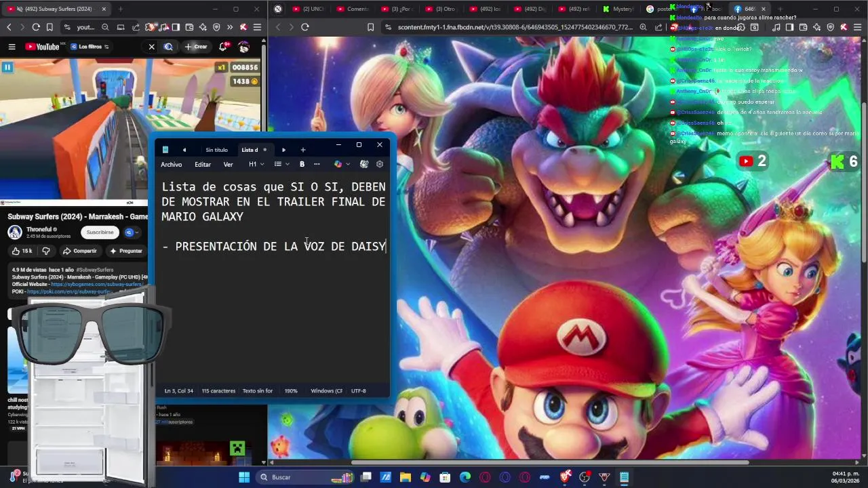Screen dimensions: 868x488
Task: Go to YouTube home via logo
Action: (x=43, y=47)
